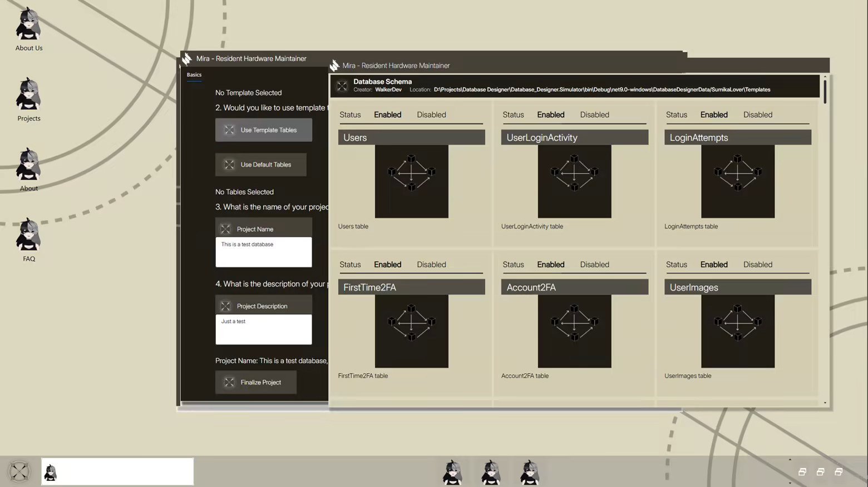868x487 pixels.
Task: Set Users table status to Disabled
Action: (x=431, y=115)
